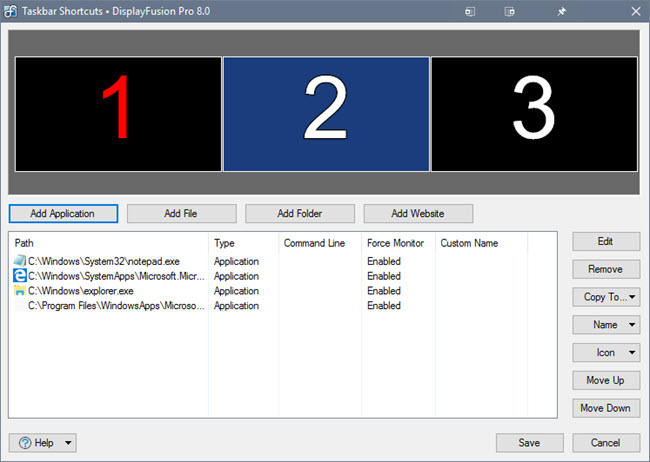
Task: Close the Taskbar Shortcuts window
Action: coord(636,11)
